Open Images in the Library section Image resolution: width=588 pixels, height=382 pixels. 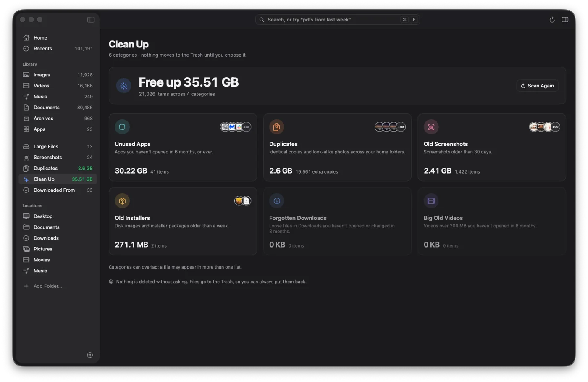pyautogui.click(x=58, y=75)
